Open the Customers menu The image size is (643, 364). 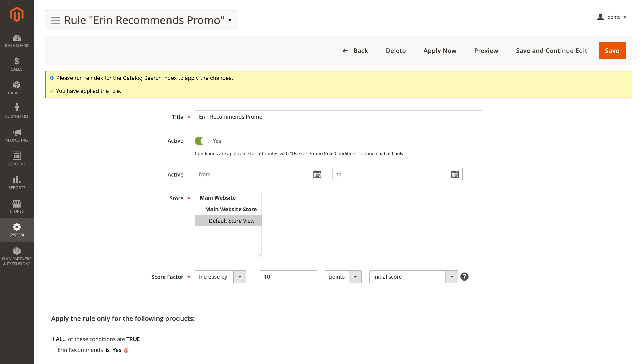(17, 111)
